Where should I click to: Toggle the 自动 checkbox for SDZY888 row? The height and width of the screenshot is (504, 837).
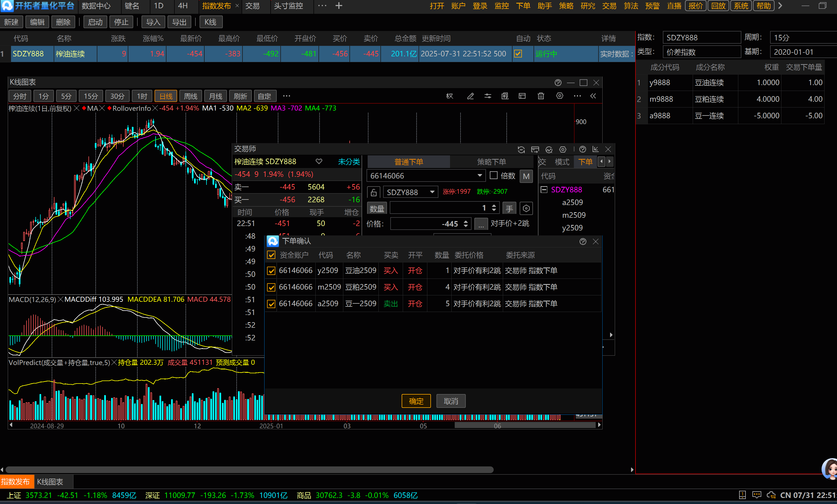[x=518, y=54]
